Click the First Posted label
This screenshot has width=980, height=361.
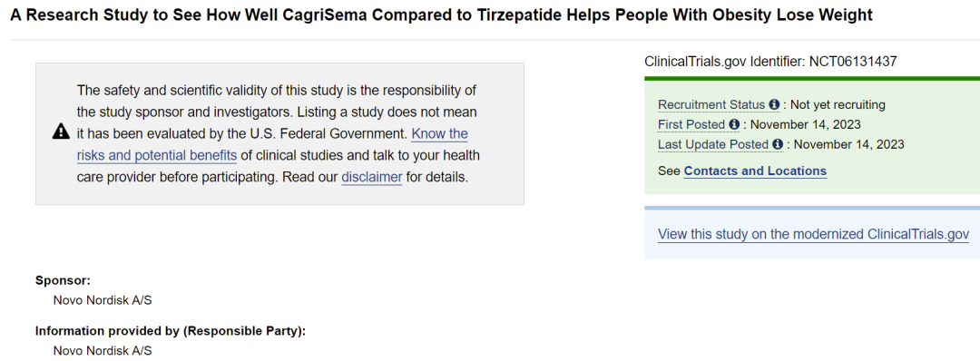[x=691, y=124]
